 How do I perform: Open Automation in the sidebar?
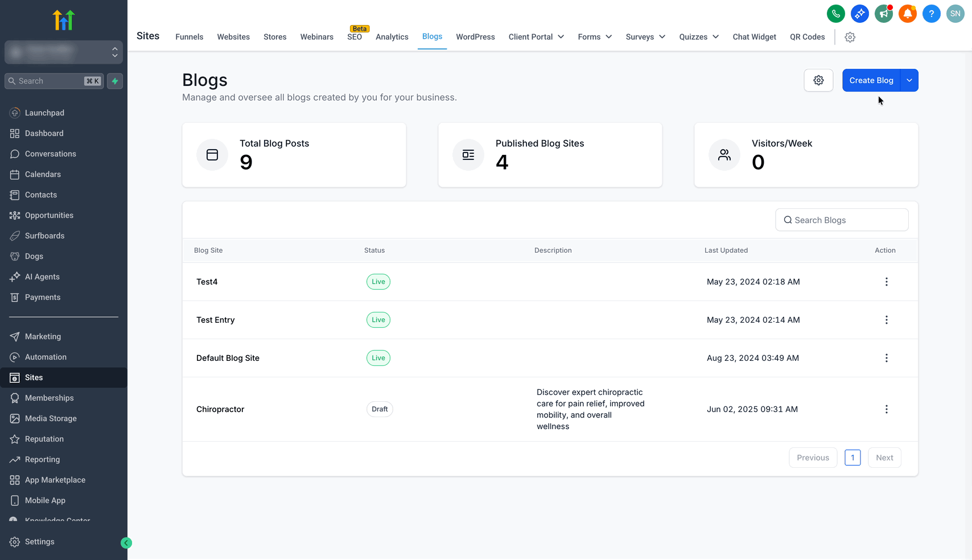[46, 357]
